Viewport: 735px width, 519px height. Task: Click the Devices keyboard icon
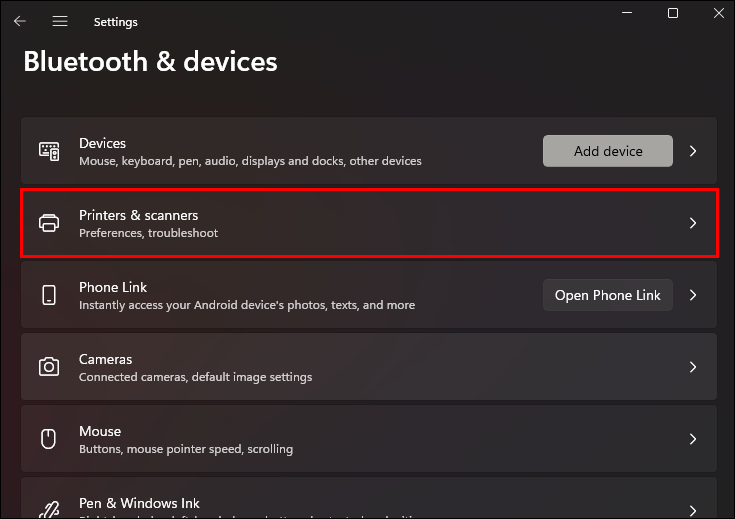pyautogui.click(x=49, y=151)
